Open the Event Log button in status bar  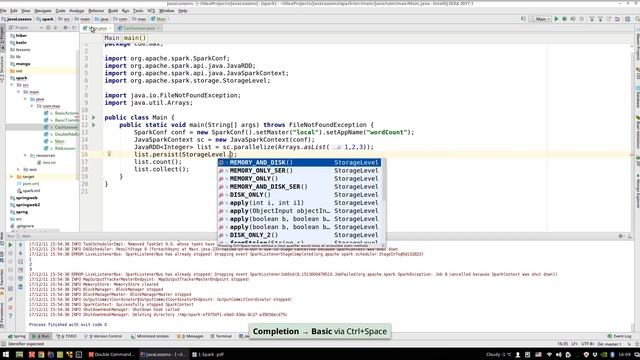click(620, 336)
